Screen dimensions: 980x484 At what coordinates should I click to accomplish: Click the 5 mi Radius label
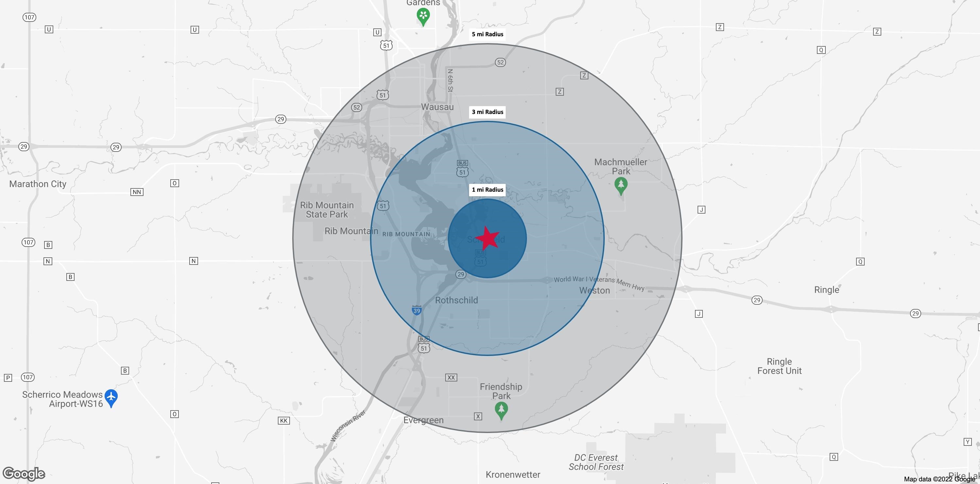487,34
